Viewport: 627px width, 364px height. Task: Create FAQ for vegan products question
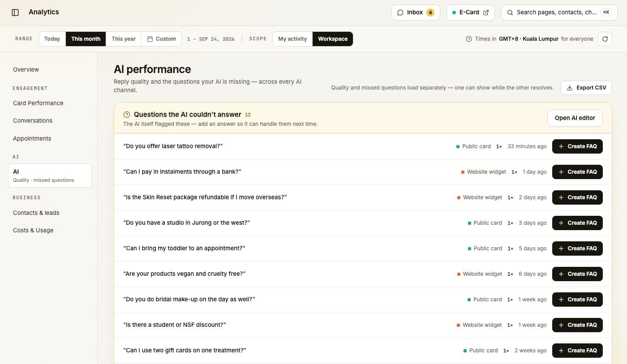[577, 274]
